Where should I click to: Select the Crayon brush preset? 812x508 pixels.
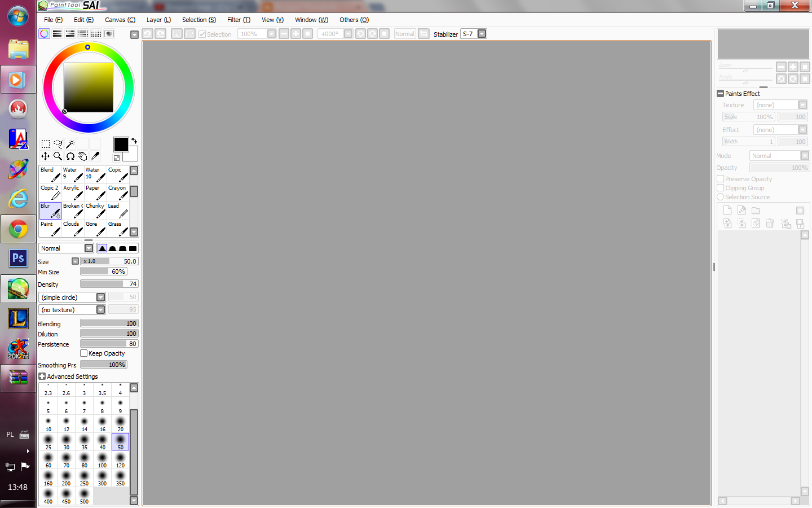(117, 191)
